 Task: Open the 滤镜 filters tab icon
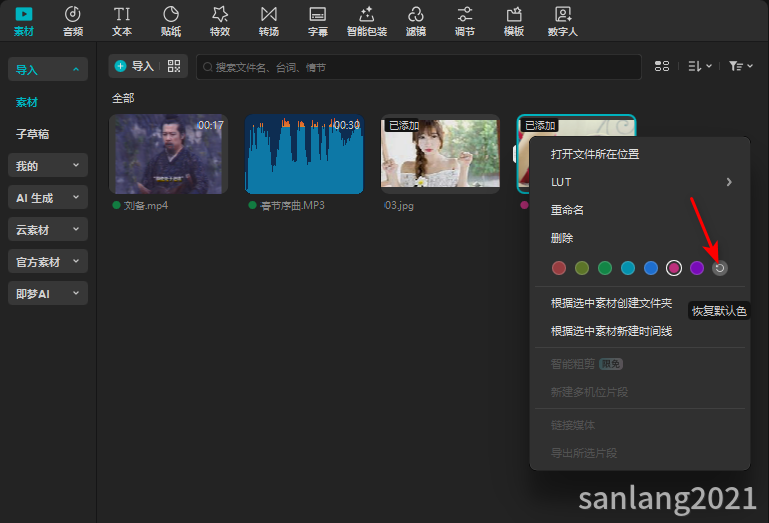click(416, 15)
